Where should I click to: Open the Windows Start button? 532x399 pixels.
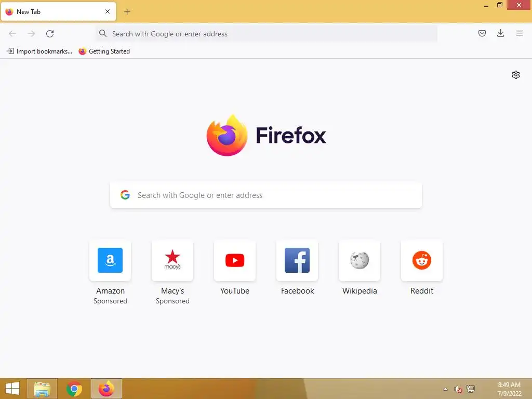coord(12,389)
